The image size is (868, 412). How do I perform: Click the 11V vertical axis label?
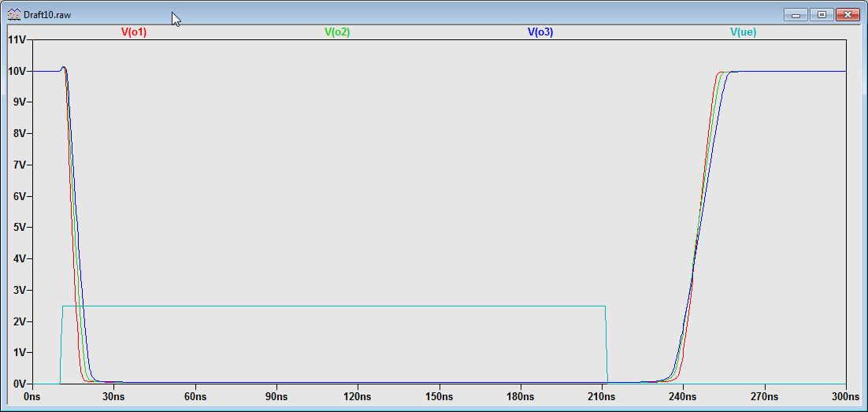tap(17, 40)
